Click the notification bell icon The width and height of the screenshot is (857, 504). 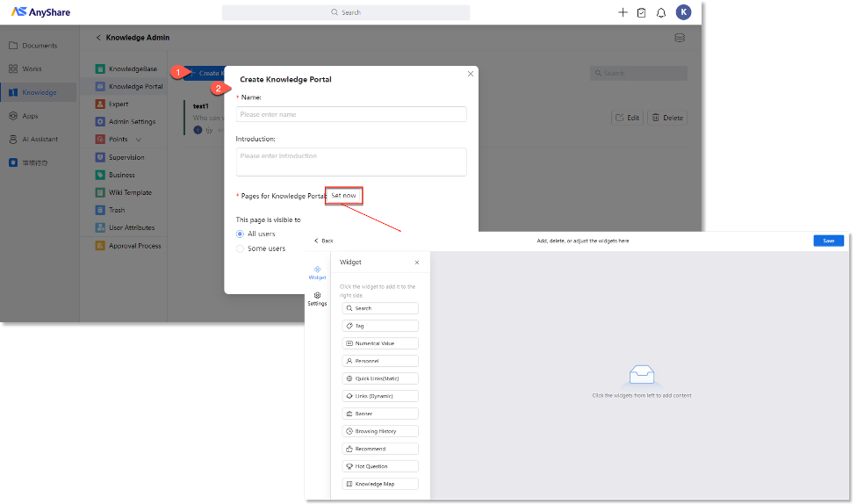click(x=661, y=12)
